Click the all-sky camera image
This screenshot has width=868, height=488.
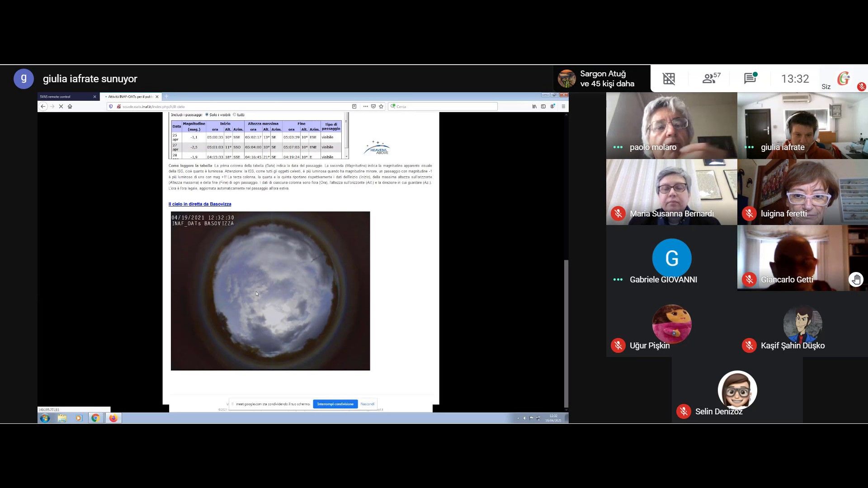[x=270, y=291]
